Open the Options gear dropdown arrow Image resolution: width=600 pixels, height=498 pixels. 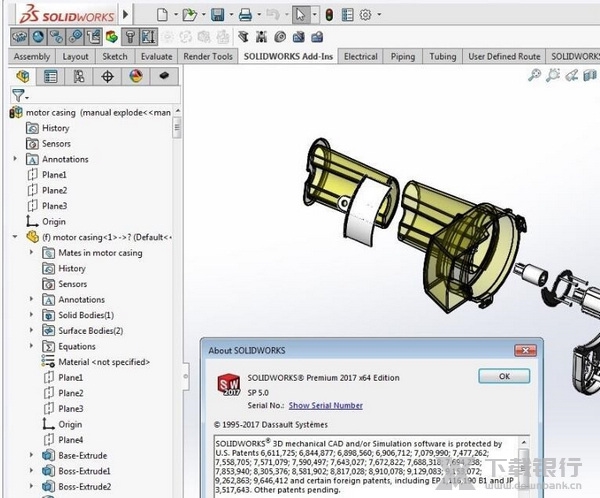(379, 15)
